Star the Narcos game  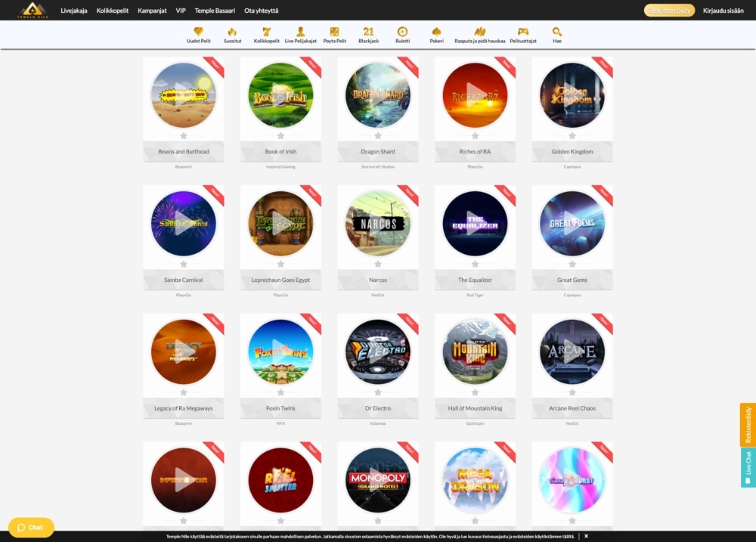pyautogui.click(x=378, y=265)
